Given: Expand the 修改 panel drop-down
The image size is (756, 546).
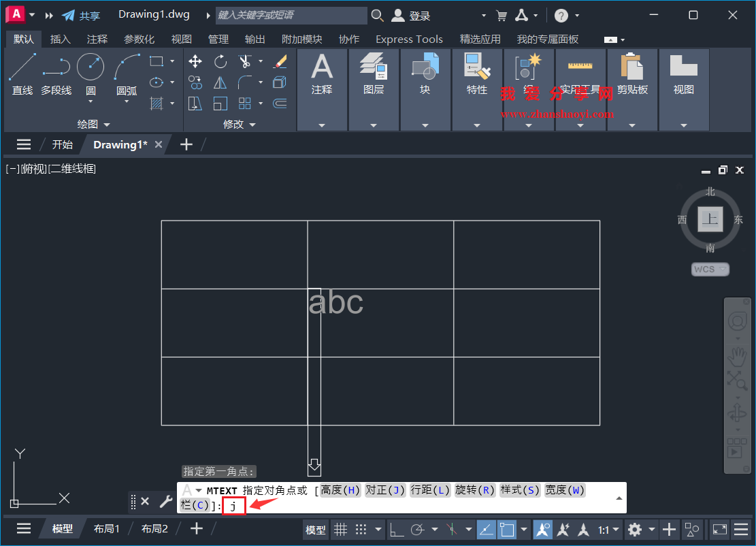Looking at the screenshot, I should point(253,124).
